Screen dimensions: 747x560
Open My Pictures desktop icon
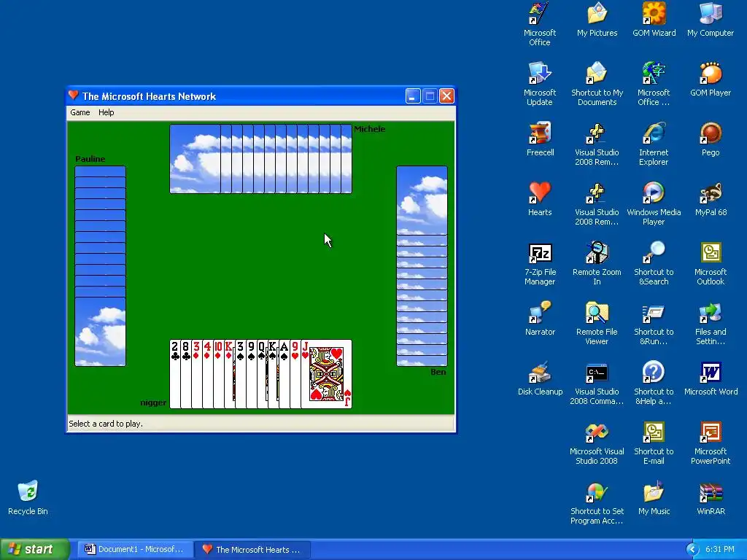click(x=597, y=20)
